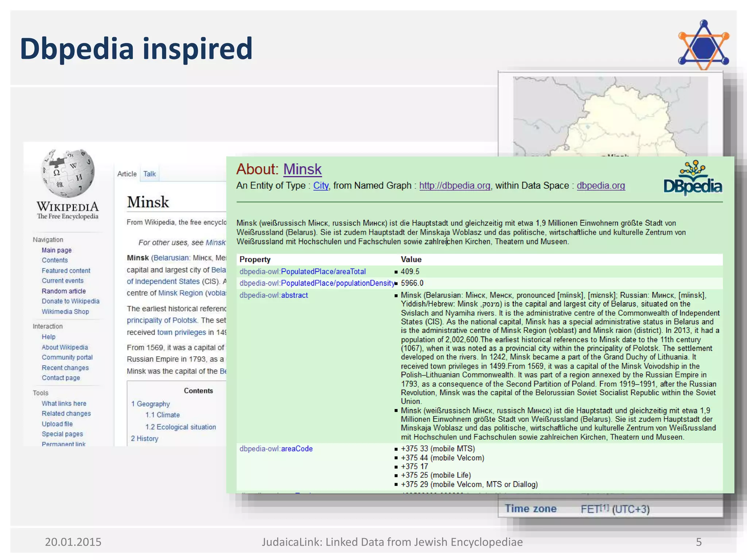Open the http://dbpedia.org named graph link
This screenshot has width=747, height=560.
click(455, 186)
